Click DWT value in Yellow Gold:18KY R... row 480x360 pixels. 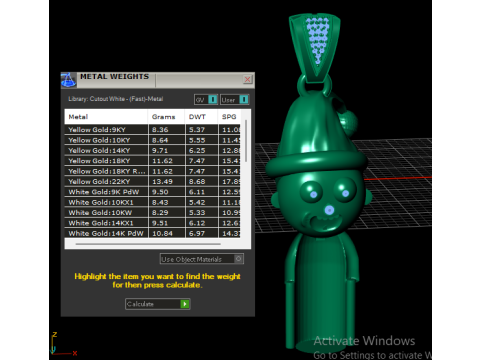tap(197, 171)
